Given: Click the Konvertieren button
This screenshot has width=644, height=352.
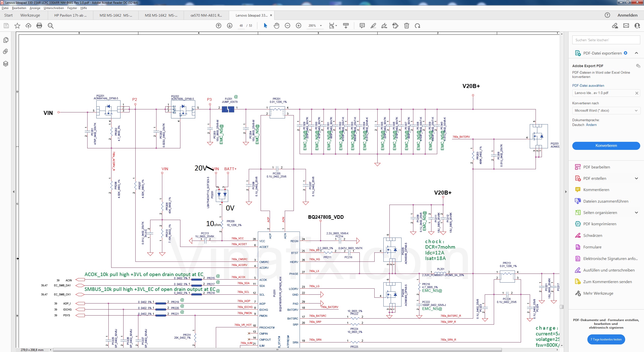Looking at the screenshot, I should [606, 146].
